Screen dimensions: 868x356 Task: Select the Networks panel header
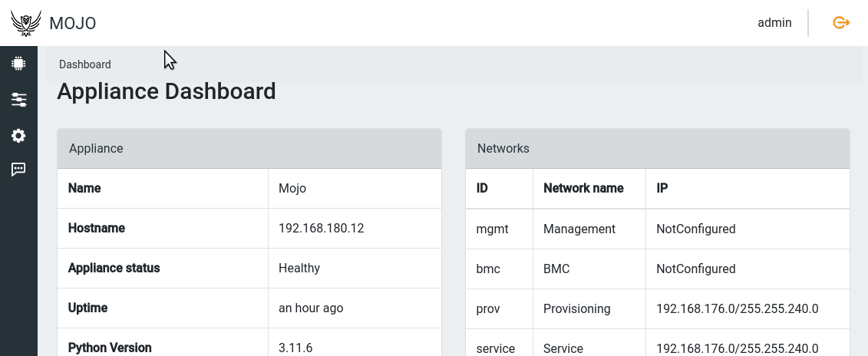tap(657, 148)
